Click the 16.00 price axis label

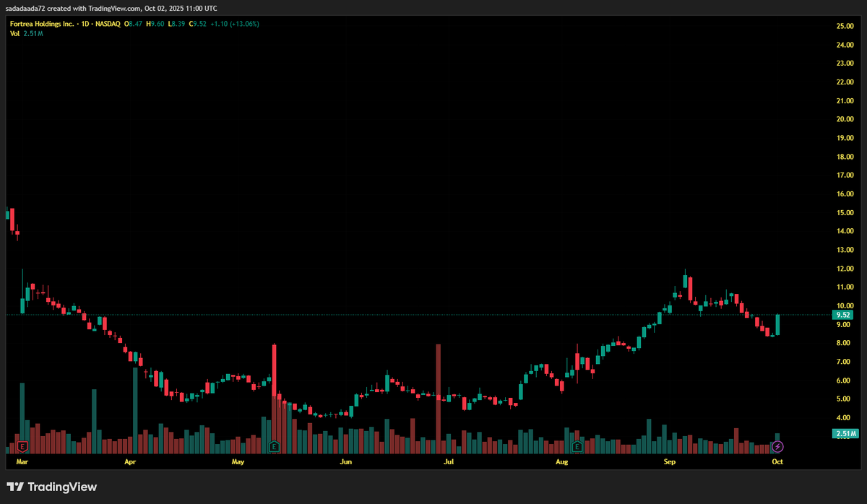(845, 194)
